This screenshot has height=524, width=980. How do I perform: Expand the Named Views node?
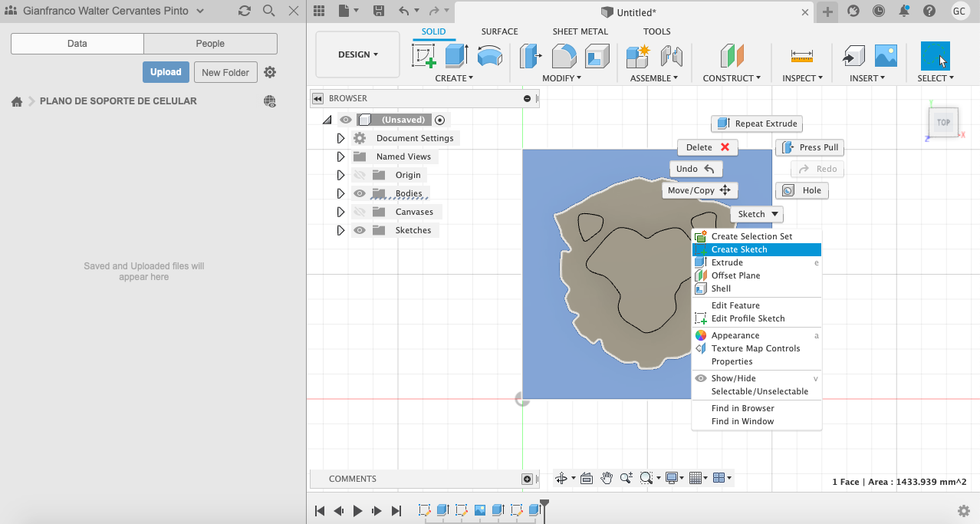tap(341, 157)
